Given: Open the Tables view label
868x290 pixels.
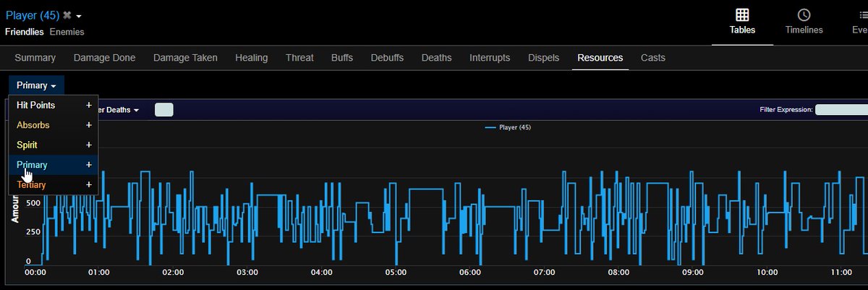Looking at the screenshot, I should (742, 30).
